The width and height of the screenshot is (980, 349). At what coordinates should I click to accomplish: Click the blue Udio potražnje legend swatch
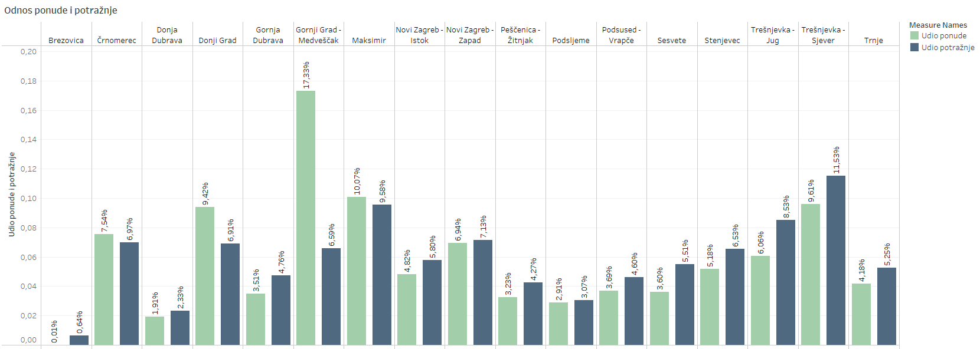[914, 48]
